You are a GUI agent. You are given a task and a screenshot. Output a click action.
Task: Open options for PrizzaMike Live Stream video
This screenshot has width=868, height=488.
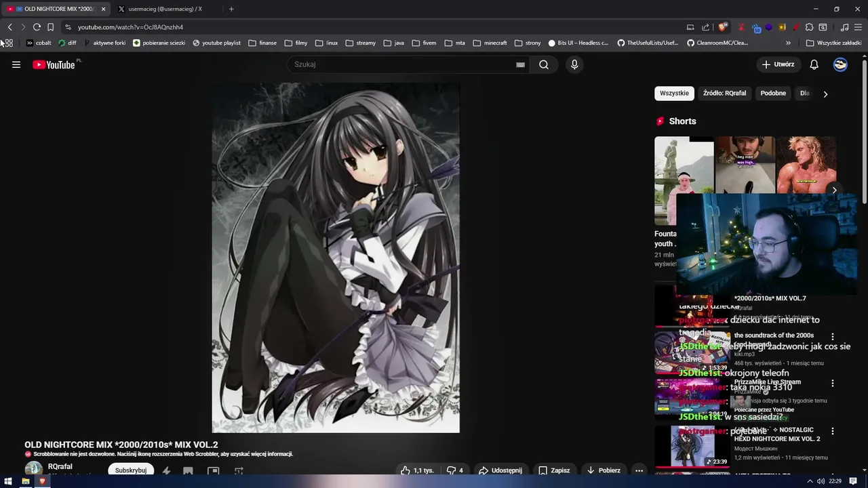[x=833, y=383]
